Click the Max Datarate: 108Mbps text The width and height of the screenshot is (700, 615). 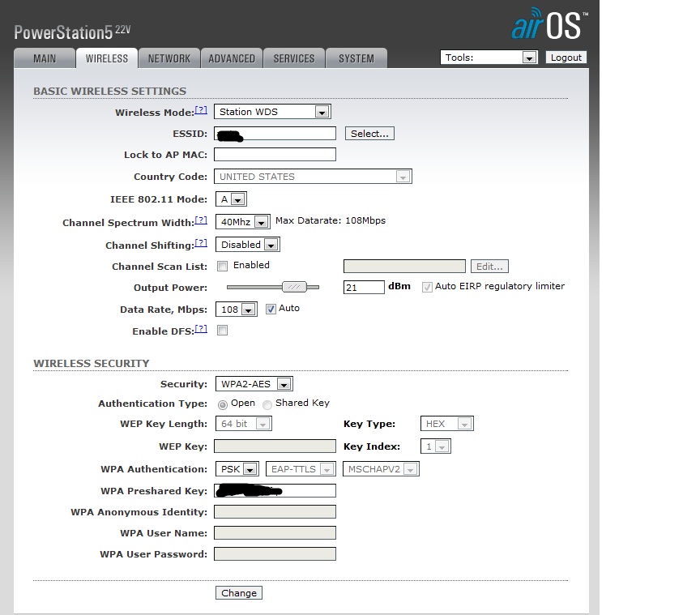point(331,220)
